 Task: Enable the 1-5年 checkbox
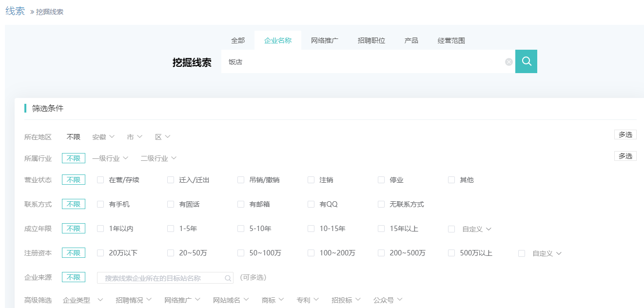[171, 229]
